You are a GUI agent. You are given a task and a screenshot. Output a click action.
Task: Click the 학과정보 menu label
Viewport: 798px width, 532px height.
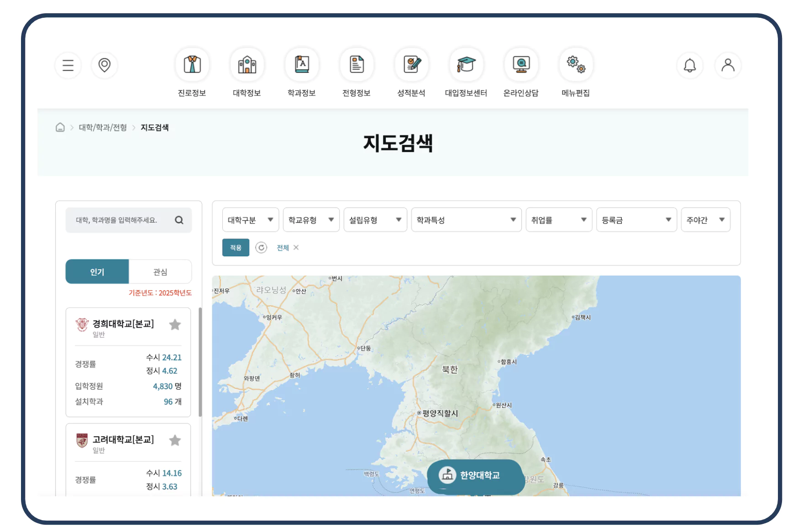tap(302, 93)
